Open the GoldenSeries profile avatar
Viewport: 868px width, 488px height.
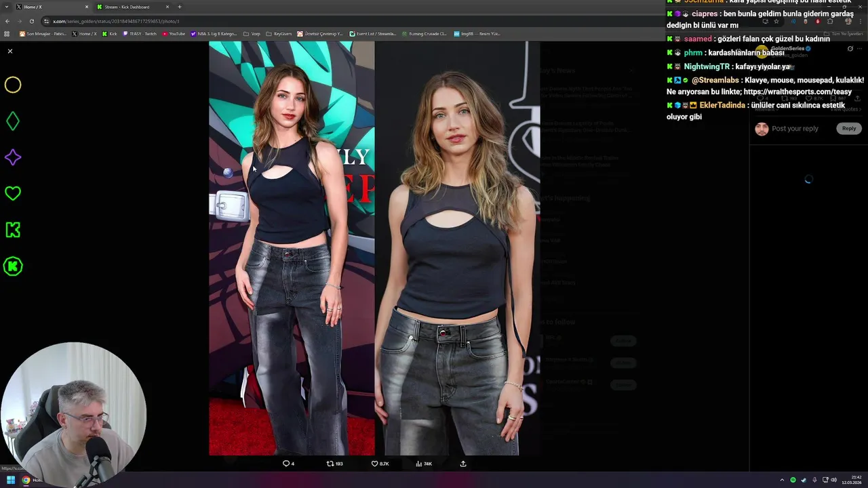[x=763, y=52]
